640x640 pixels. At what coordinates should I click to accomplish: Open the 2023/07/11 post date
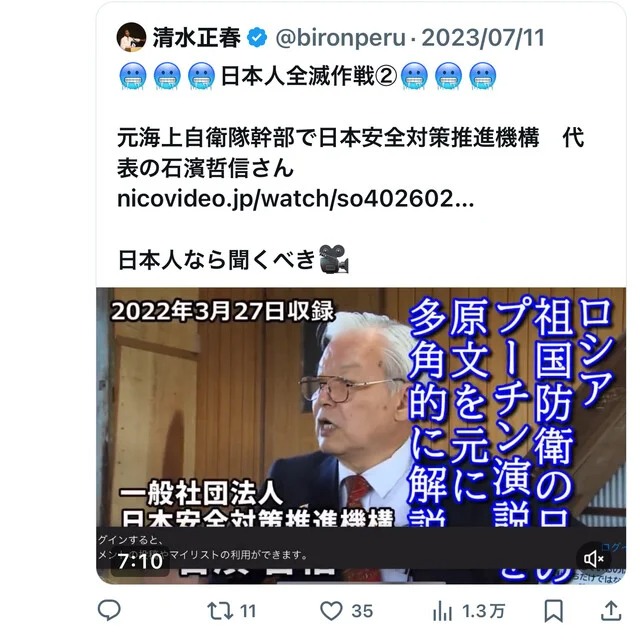[x=483, y=38]
